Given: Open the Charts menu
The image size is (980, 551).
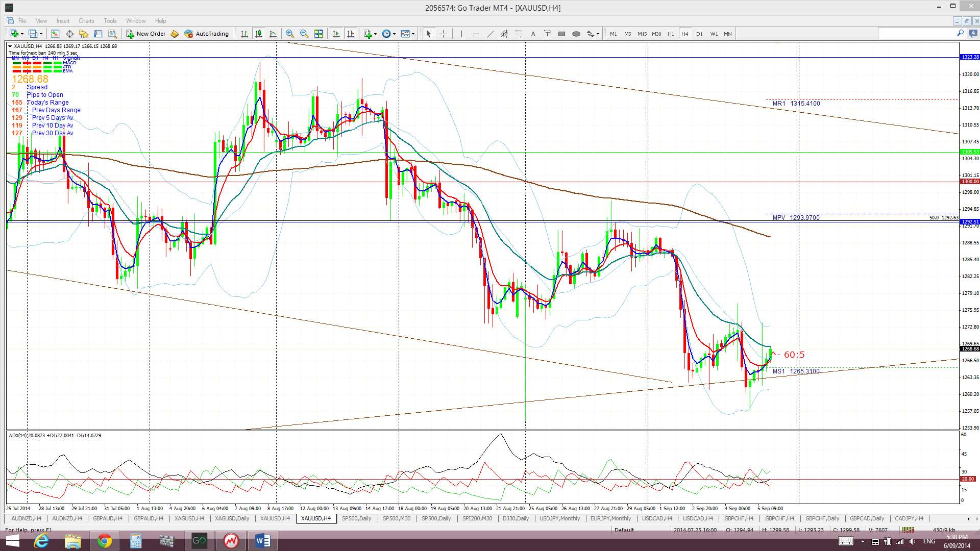Looking at the screenshot, I should point(86,21).
